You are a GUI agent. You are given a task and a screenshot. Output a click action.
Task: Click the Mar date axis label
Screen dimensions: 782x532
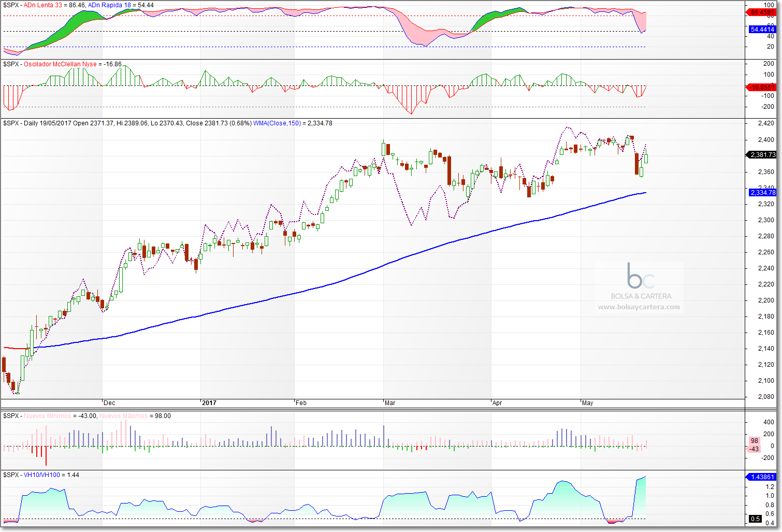coord(390,403)
